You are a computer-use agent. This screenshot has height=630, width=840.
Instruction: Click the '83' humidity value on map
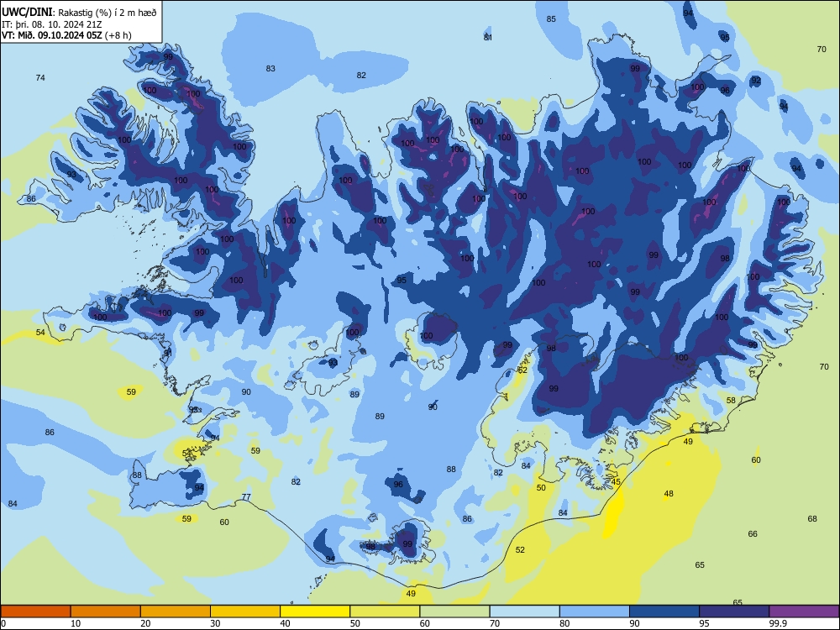270,68
